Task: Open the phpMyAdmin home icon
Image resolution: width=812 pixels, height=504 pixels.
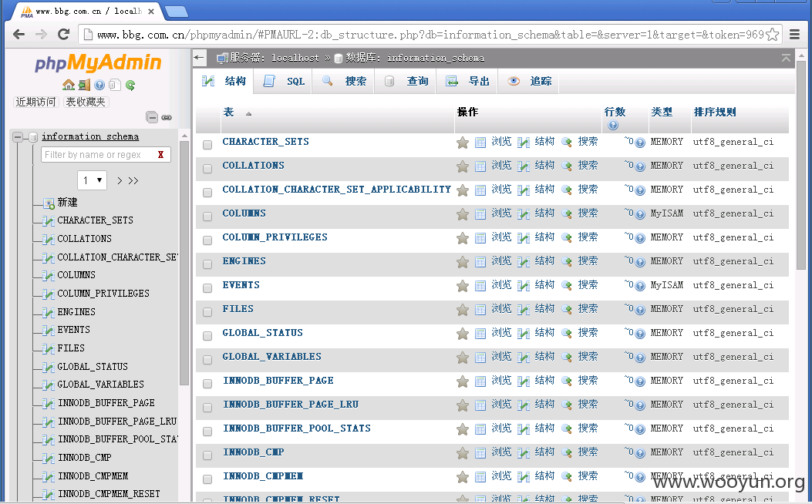Action: coord(69,85)
